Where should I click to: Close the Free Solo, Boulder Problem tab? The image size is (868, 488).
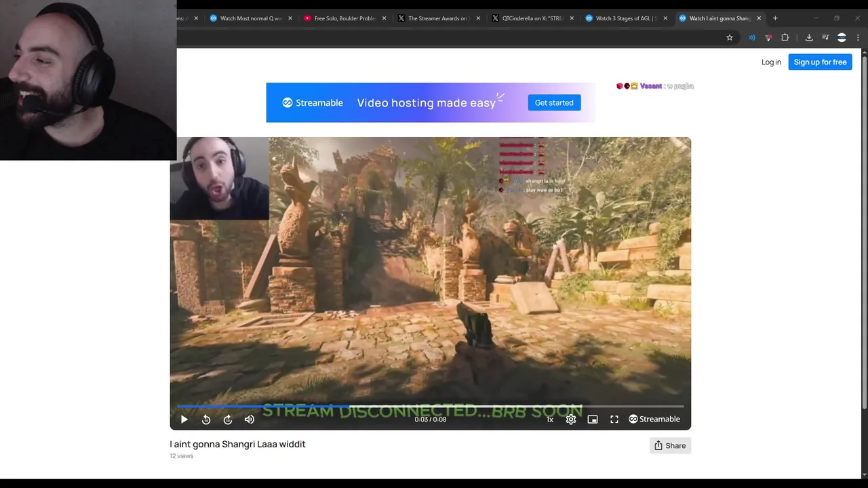point(384,18)
